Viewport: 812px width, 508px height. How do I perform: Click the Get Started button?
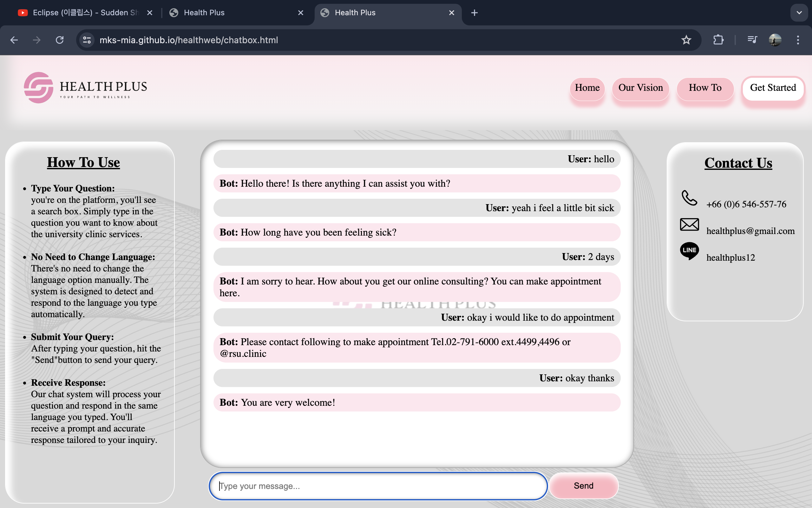[773, 88]
